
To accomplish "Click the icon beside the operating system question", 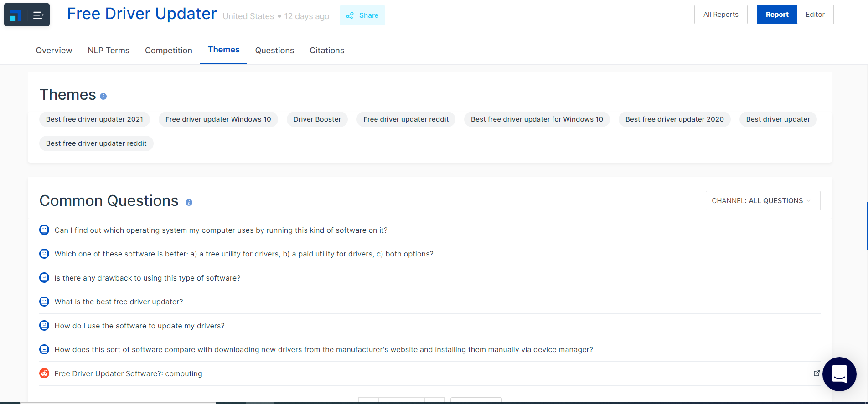I will (44, 230).
